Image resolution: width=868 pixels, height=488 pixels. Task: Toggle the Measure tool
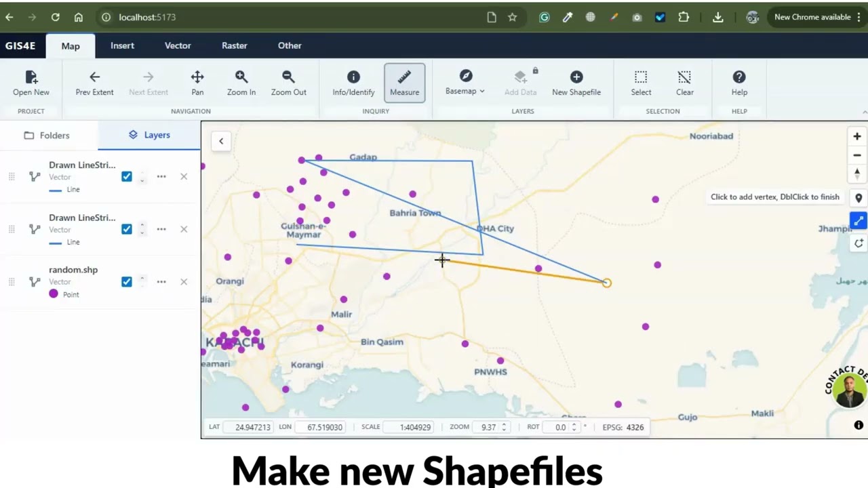[x=404, y=83]
